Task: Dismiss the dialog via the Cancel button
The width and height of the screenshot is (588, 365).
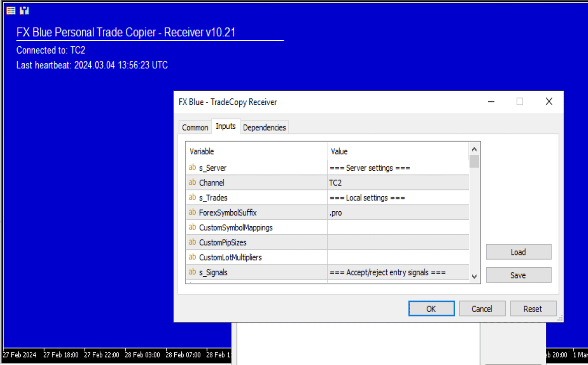Action: (482, 308)
